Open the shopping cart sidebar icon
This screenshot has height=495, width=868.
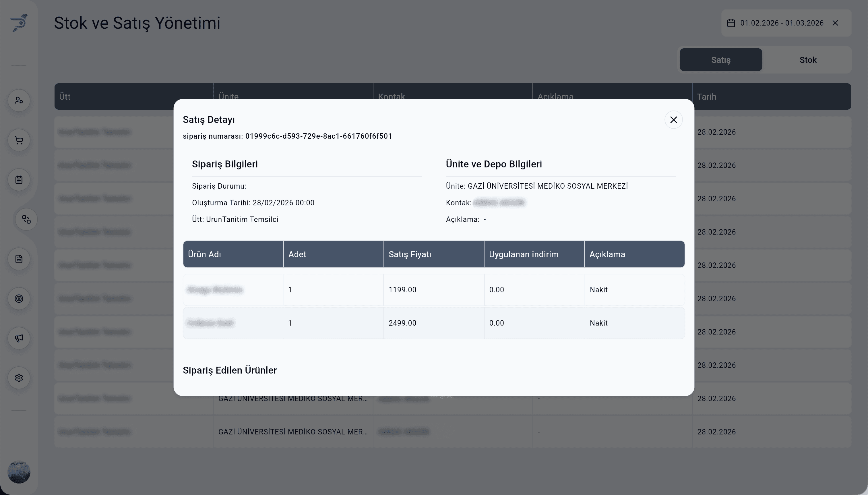[x=19, y=140]
